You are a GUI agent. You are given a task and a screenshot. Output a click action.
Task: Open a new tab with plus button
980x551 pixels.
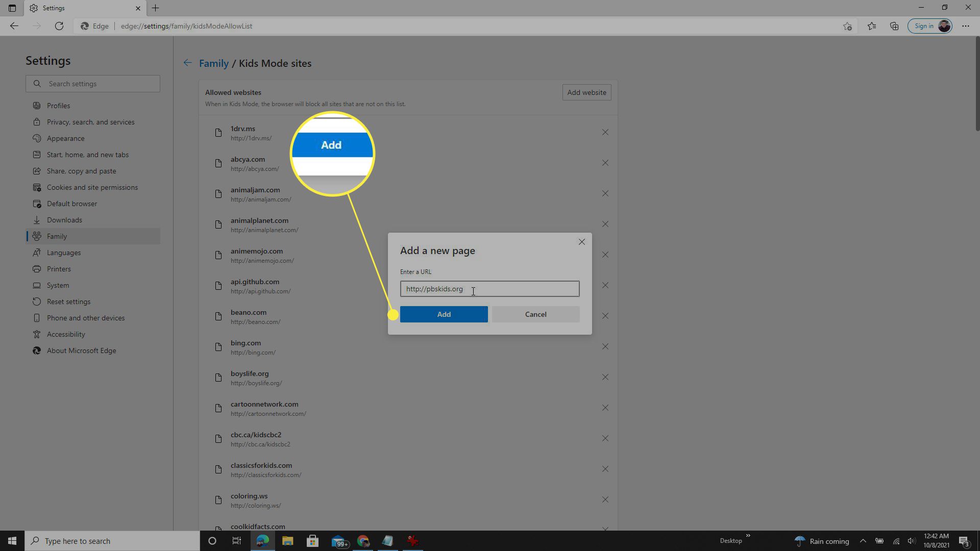point(155,8)
